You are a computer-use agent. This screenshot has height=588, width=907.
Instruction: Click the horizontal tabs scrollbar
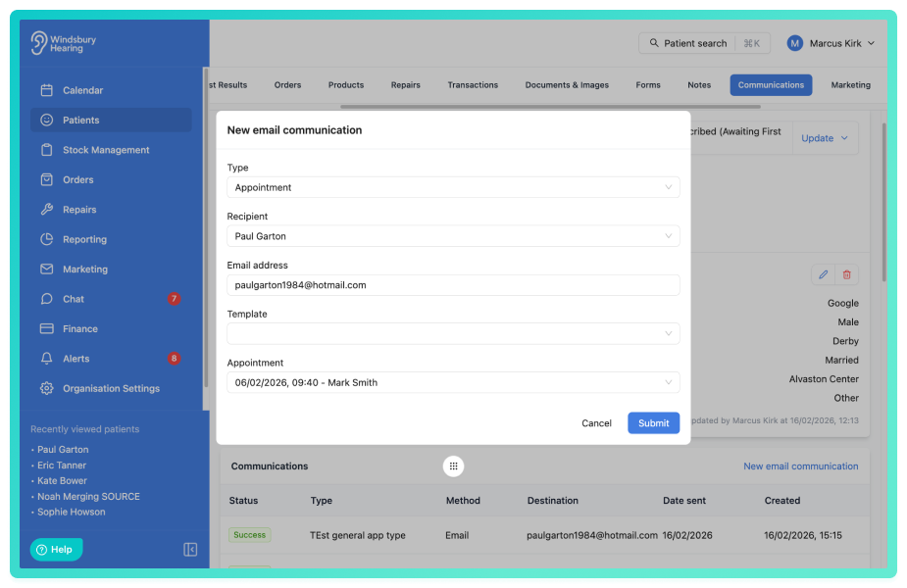550,107
